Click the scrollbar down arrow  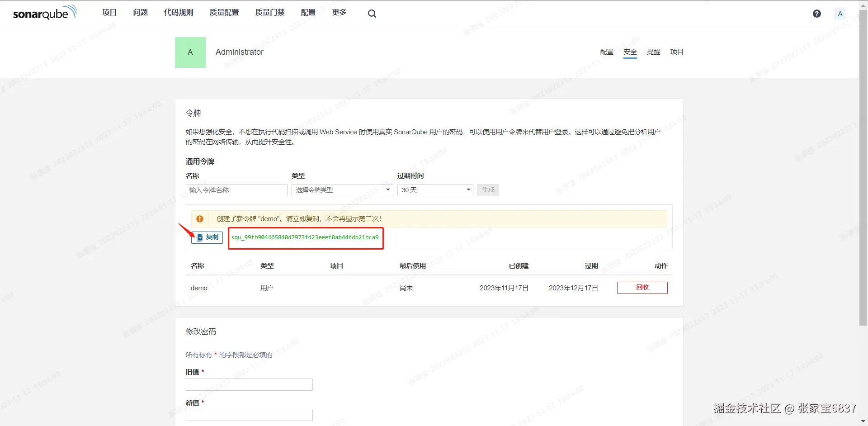[863, 421]
